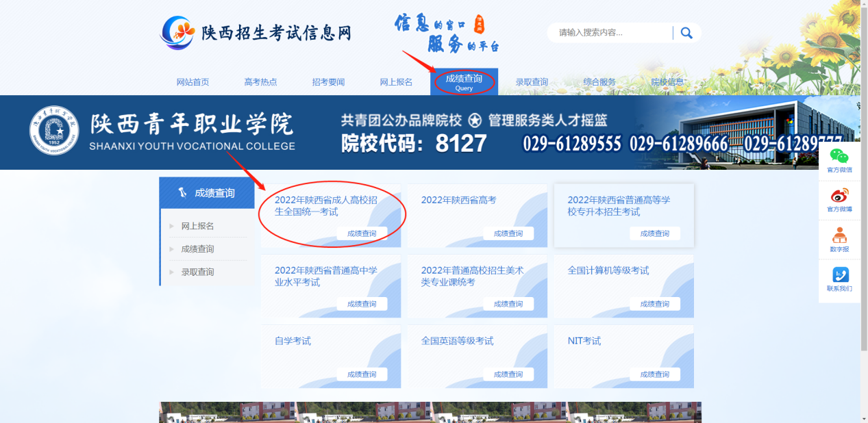The width and height of the screenshot is (868, 423).
Task: Open the 2022年陕西省高考 title link
Action: (459, 200)
